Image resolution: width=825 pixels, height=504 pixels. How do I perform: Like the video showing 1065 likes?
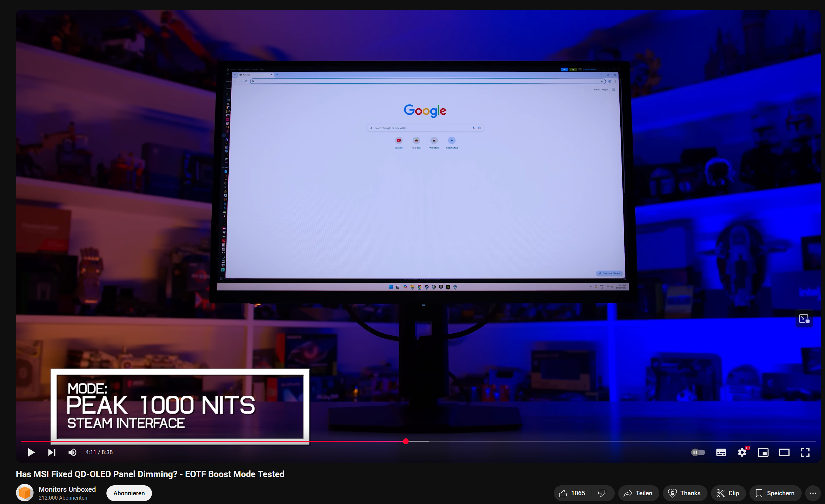point(572,493)
